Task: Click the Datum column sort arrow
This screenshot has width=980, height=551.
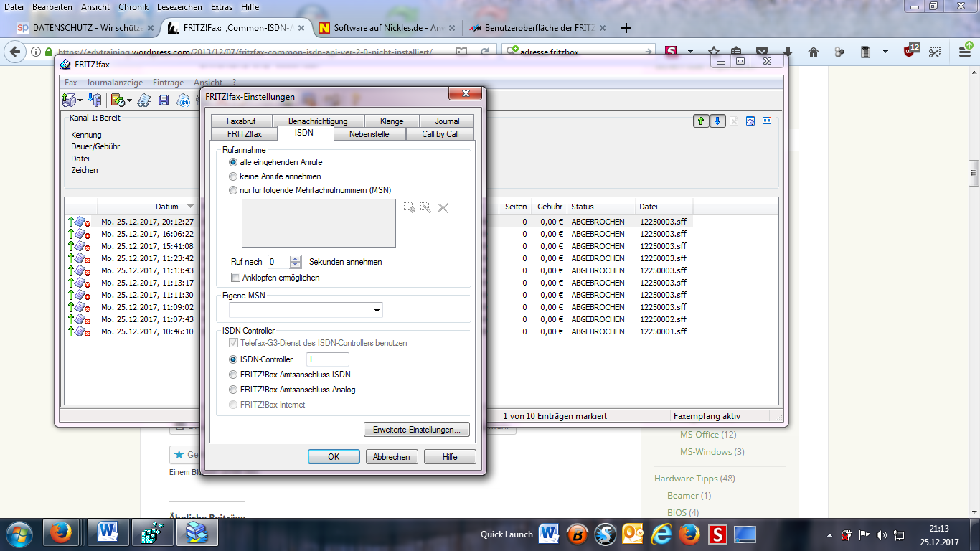Action: click(190, 207)
